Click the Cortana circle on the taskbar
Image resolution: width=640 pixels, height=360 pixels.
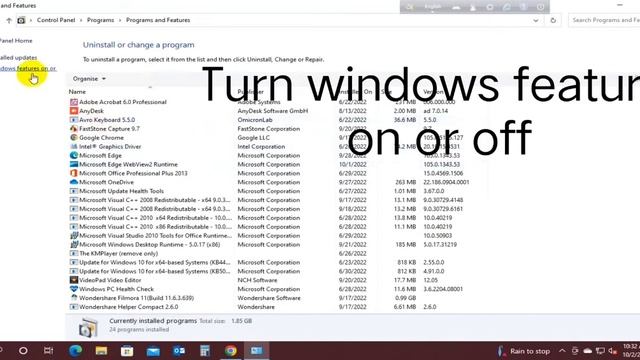point(23,351)
